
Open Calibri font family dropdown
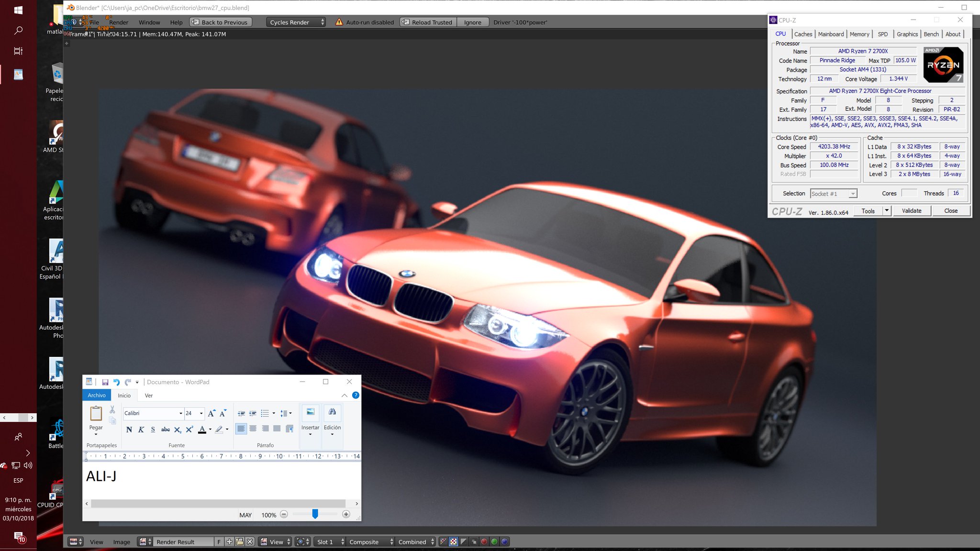click(181, 413)
